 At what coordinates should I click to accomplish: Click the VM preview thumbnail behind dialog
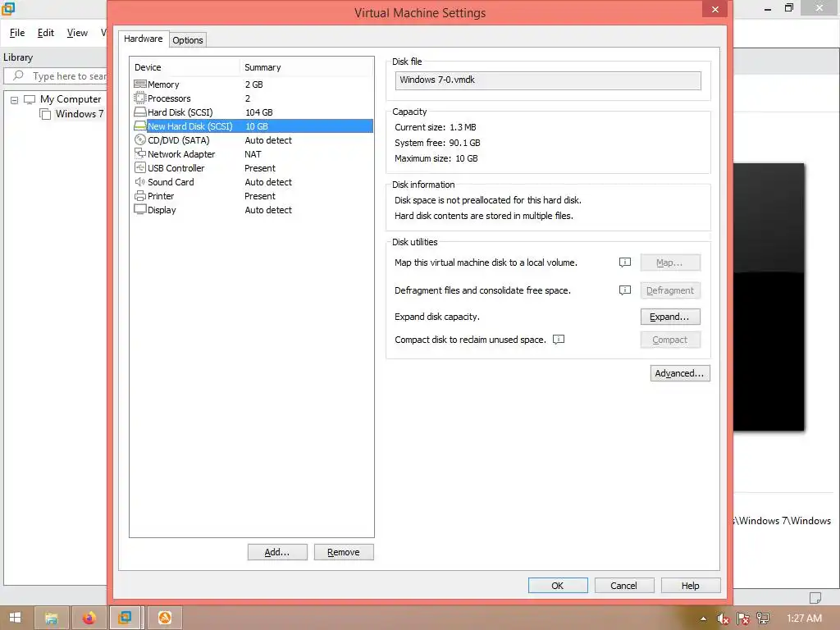(768, 297)
